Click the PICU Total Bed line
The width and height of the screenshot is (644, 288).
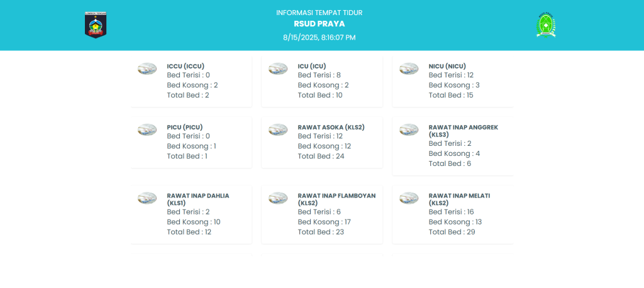pos(187,156)
